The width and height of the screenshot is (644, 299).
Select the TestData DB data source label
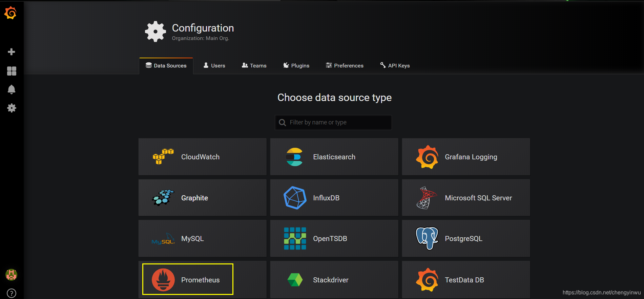pos(464,280)
